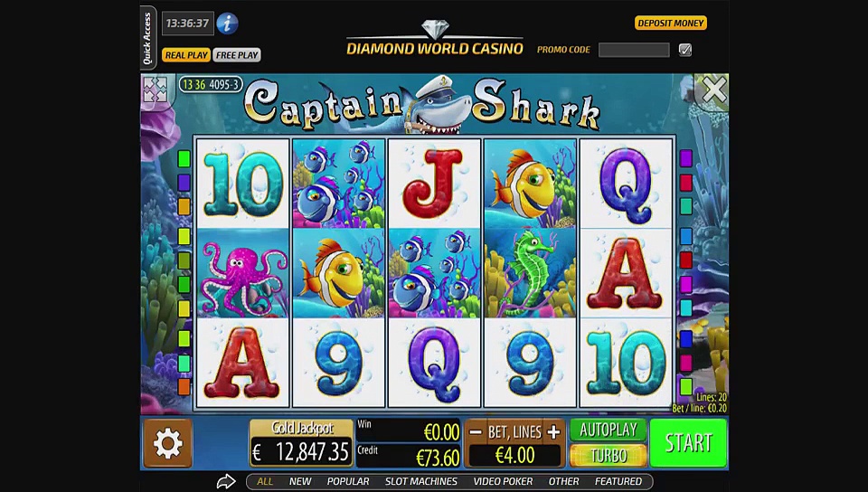
Task: Select the Slot Machines category
Action: 421,481
